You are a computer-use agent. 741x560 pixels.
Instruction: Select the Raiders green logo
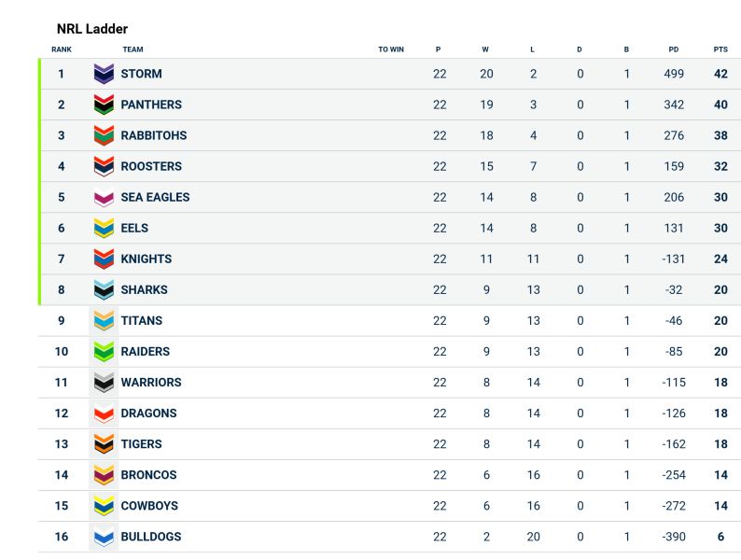pyautogui.click(x=104, y=352)
